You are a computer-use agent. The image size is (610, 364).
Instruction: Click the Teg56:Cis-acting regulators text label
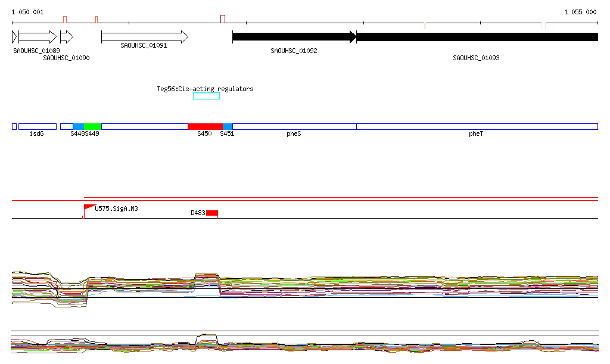click(205, 89)
